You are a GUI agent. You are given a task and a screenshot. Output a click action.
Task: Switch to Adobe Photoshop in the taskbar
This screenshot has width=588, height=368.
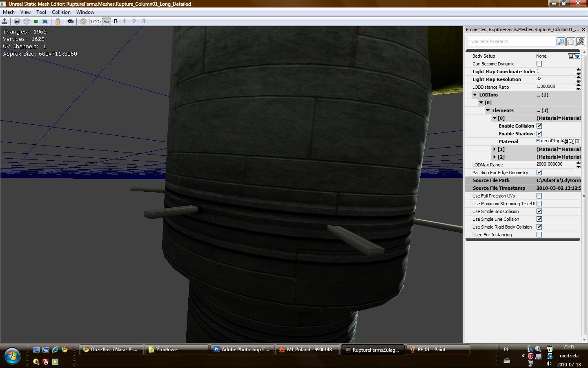coord(241,350)
